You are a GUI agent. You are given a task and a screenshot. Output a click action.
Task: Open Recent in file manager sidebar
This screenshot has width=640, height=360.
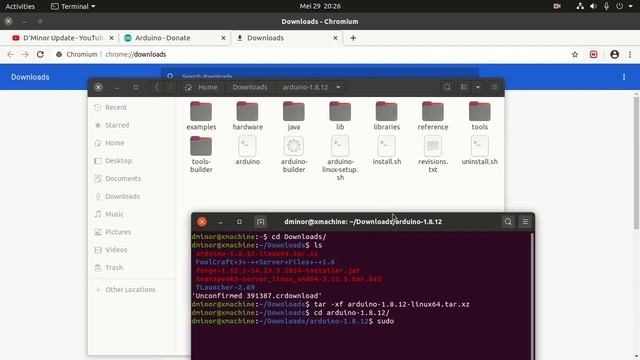tap(132, 107)
